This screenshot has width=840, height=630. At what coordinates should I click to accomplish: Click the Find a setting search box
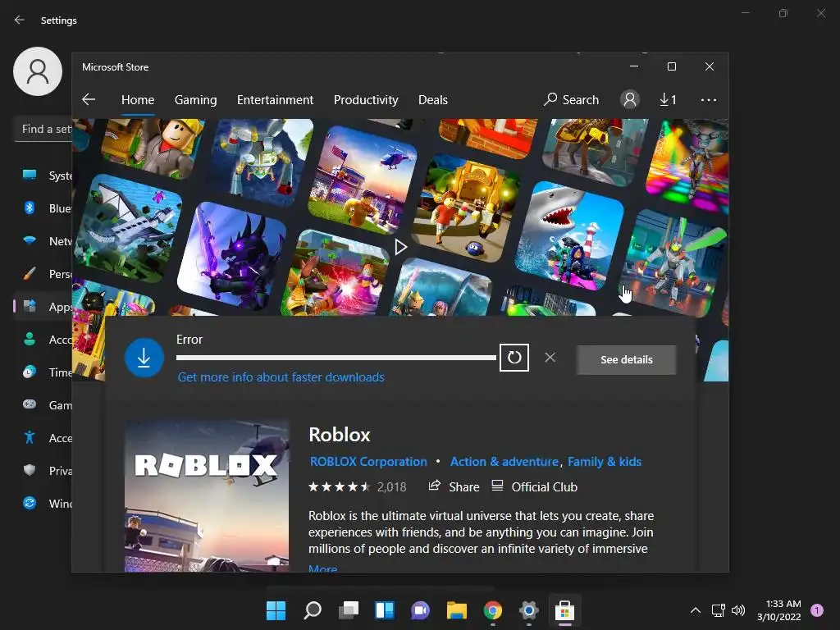click(43, 129)
